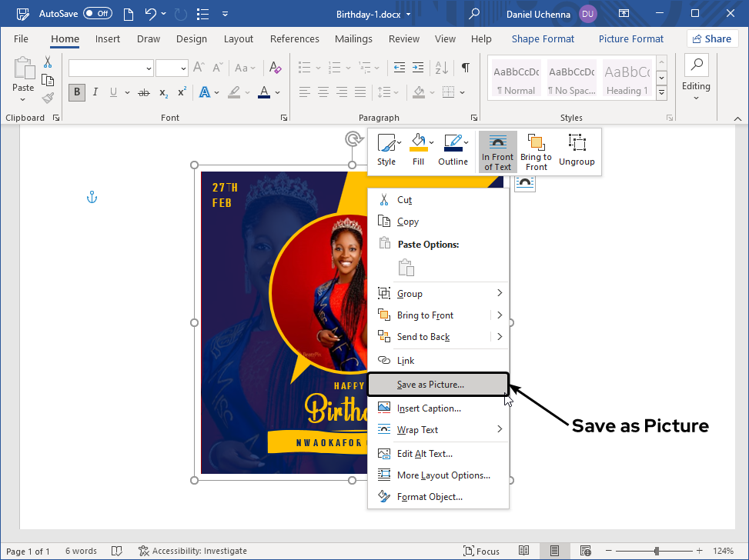This screenshot has height=560, width=749.
Task: Click the Share button
Action: tap(712, 39)
